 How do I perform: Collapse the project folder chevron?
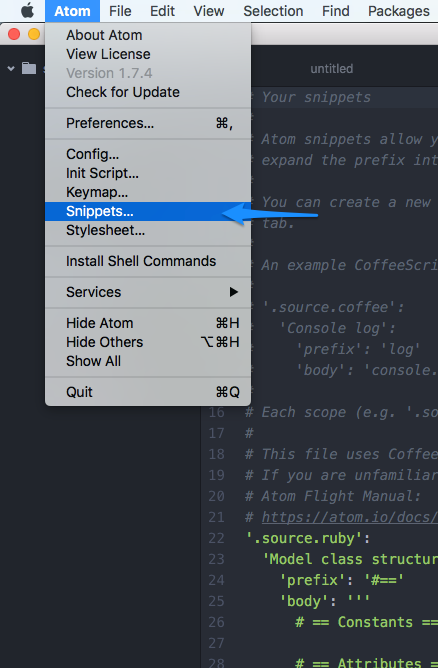click(x=11, y=68)
